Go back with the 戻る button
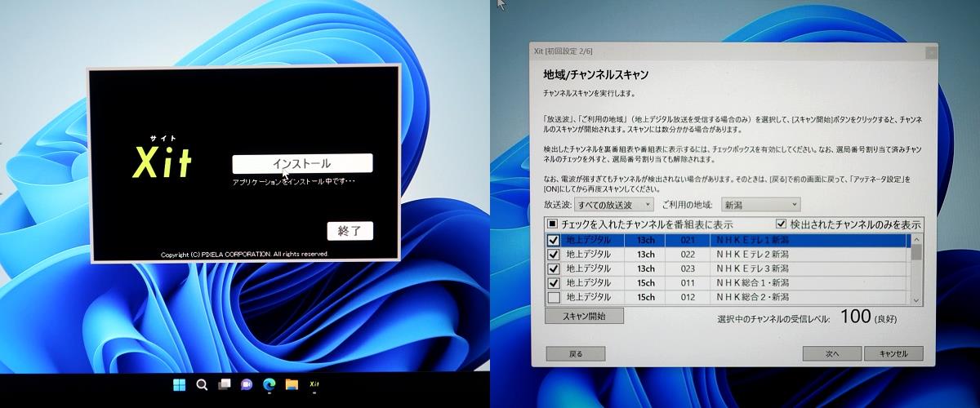980x408 pixels. pyautogui.click(x=576, y=353)
